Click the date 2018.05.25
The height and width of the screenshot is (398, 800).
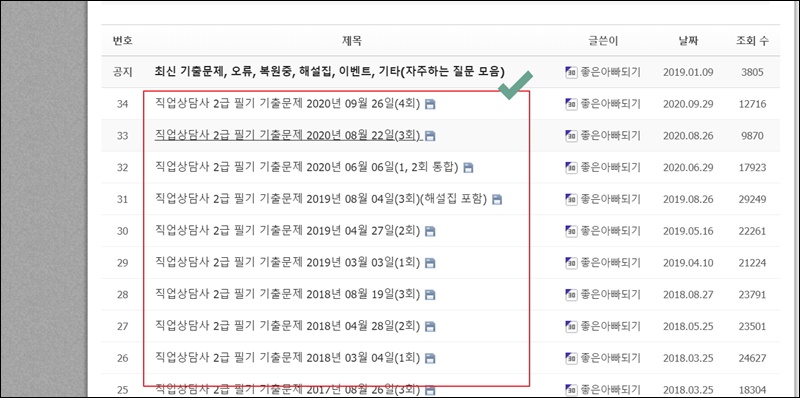(688, 326)
